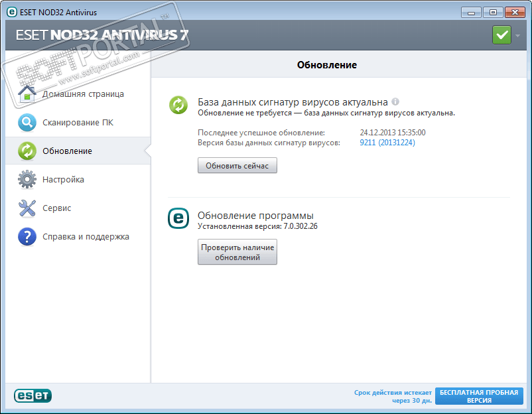
Task: Click the Обновить сейчас button
Action: point(237,166)
